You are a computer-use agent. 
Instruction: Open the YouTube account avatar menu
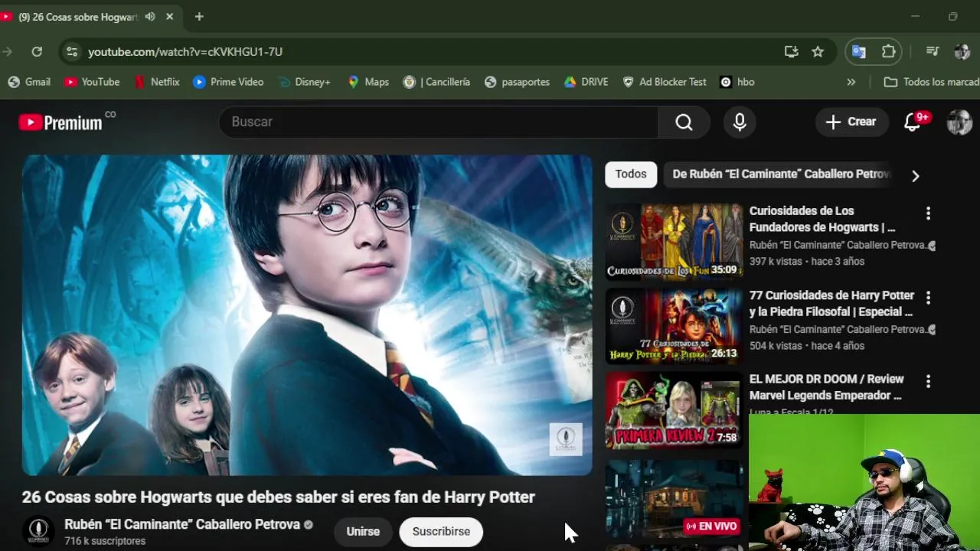point(959,122)
